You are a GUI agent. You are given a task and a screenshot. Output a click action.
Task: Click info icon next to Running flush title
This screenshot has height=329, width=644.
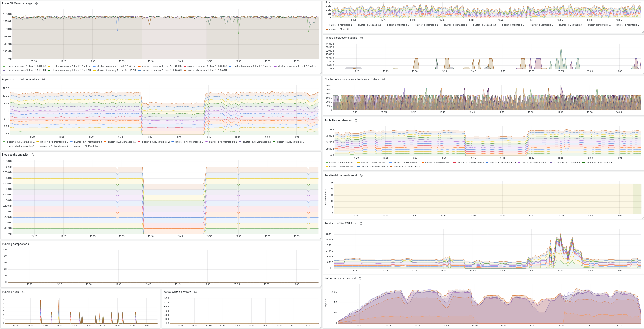click(x=23, y=292)
